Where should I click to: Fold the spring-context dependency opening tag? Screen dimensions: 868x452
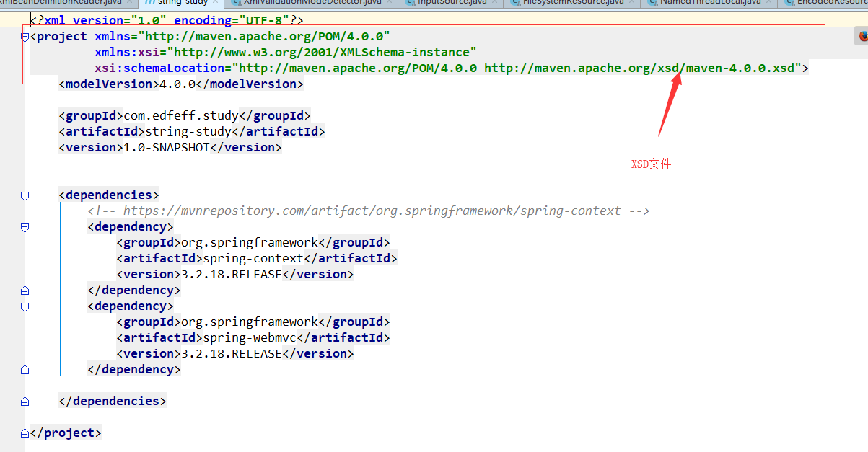pos(25,226)
